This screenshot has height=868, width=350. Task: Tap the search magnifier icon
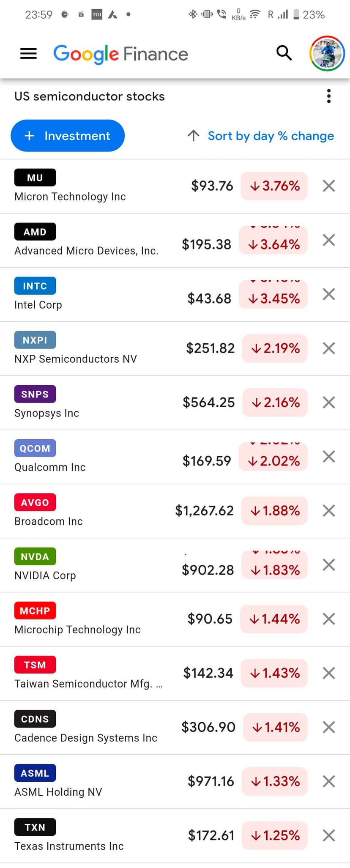pos(284,53)
